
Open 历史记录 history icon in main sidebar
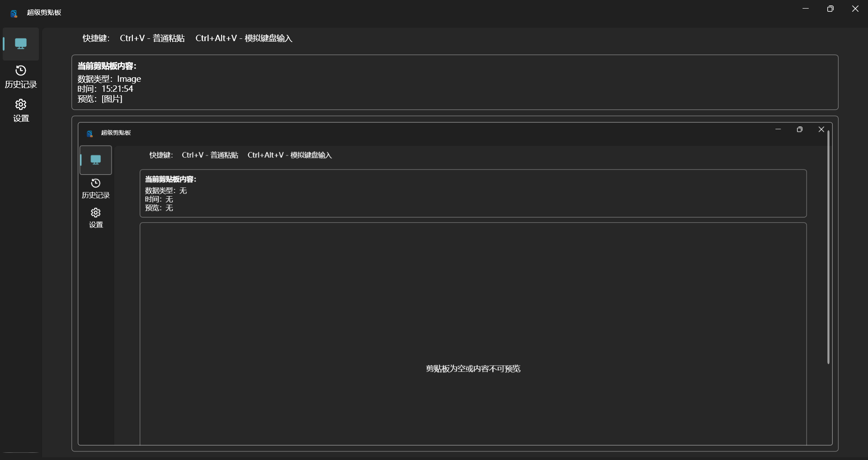(21, 70)
